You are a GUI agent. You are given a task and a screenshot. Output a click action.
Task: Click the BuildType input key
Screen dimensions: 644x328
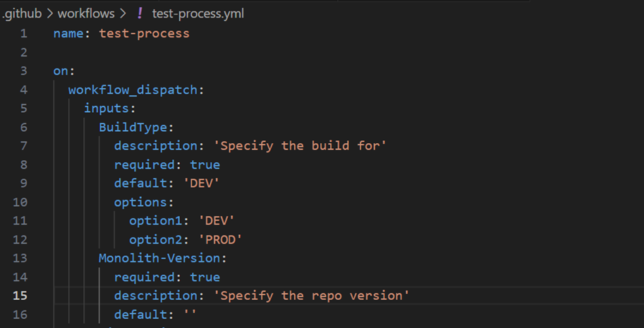tap(133, 127)
